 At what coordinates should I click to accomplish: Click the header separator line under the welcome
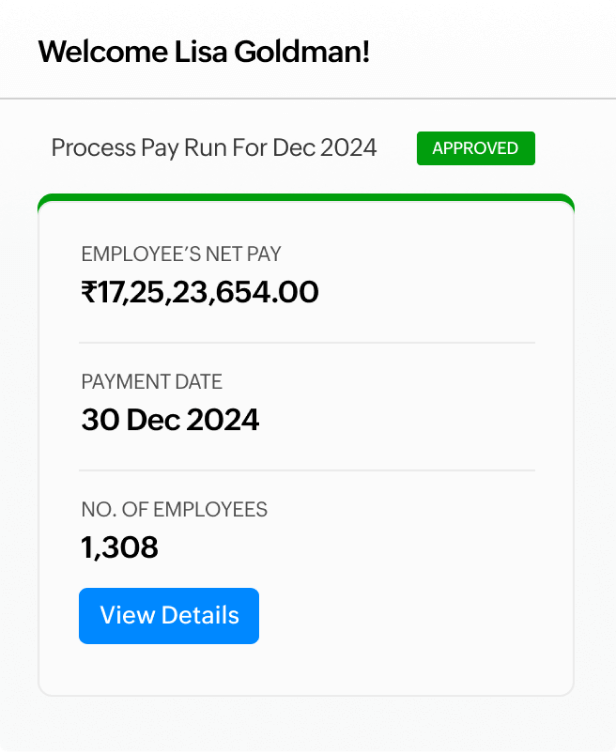click(308, 99)
